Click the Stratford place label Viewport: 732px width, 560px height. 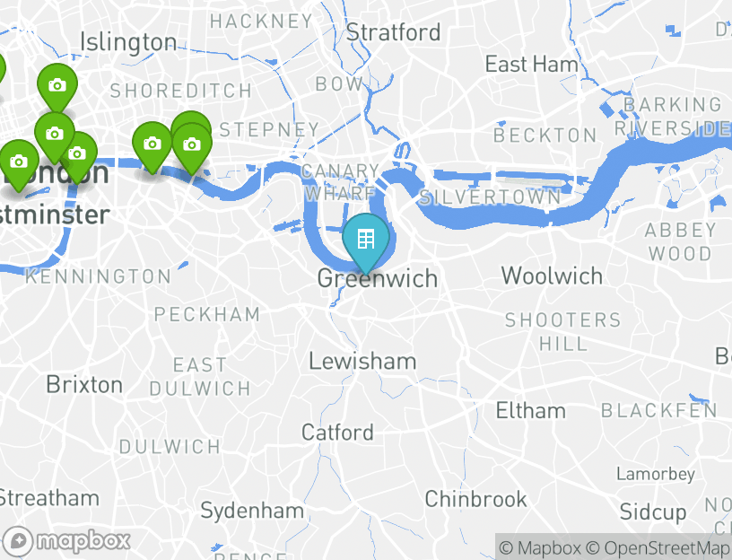393,32
